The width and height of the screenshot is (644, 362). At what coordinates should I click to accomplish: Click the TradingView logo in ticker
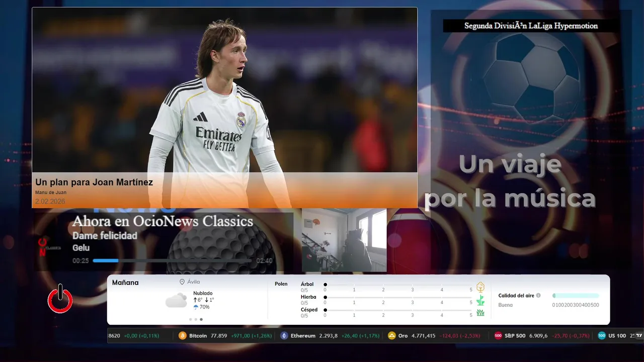pos(639,335)
